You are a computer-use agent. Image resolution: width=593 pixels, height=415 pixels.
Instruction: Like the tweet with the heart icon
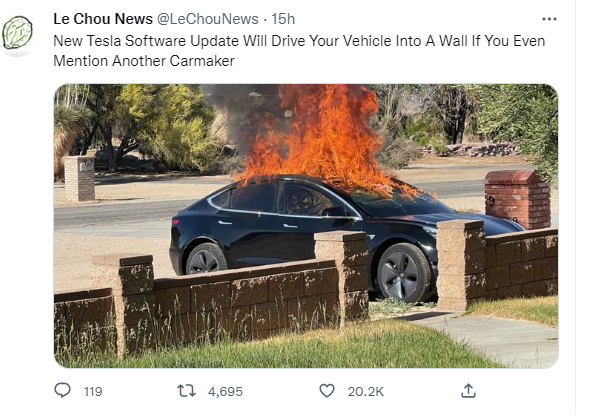pyautogui.click(x=327, y=390)
